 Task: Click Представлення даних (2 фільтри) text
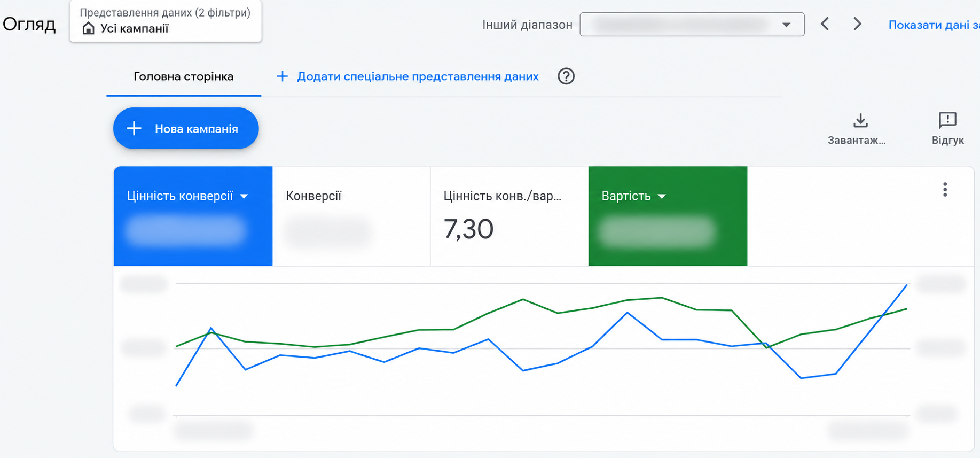[165, 12]
